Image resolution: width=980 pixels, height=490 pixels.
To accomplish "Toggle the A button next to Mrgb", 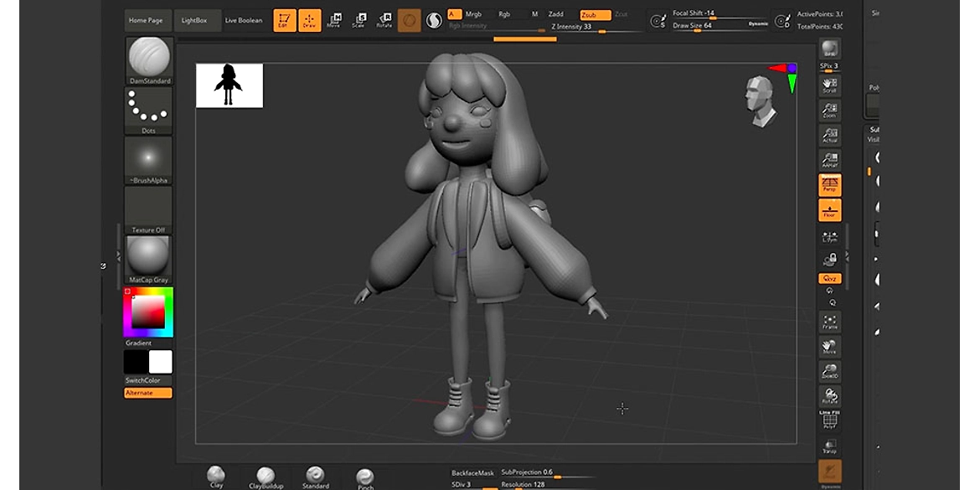I will pyautogui.click(x=454, y=13).
